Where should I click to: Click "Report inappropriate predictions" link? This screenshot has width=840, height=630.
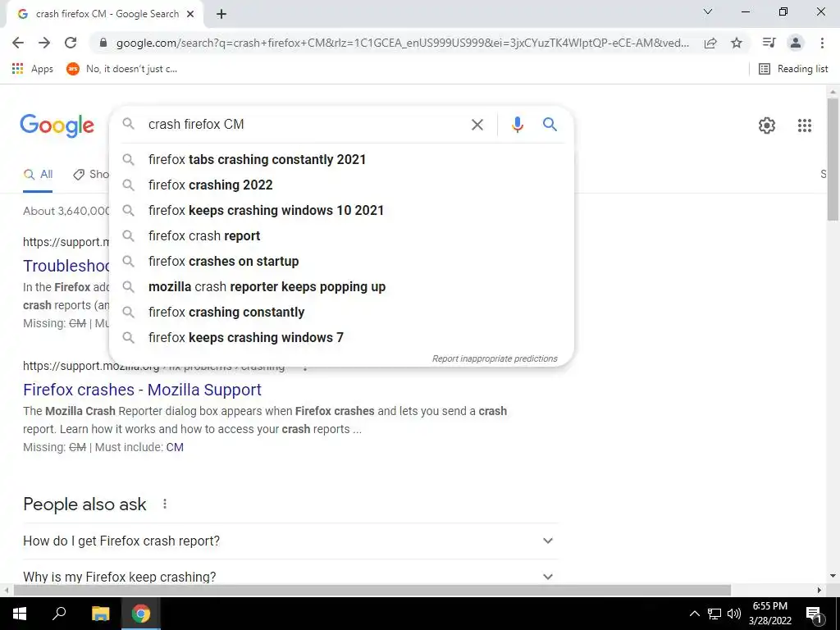click(495, 358)
